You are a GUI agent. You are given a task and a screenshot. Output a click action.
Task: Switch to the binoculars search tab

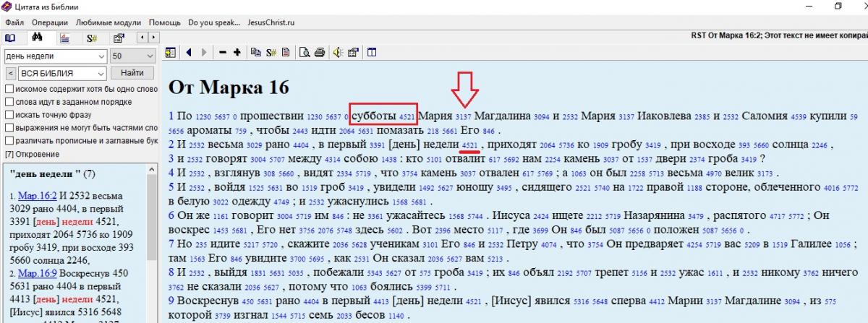(37, 38)
